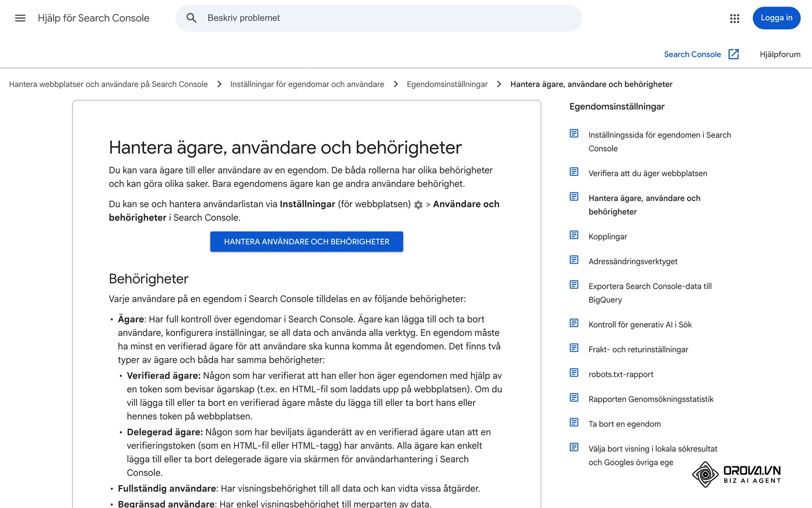Click the settings gear icon in the paragraph
Viewport: 812px width, 508px height.
(x=418, y=205)
